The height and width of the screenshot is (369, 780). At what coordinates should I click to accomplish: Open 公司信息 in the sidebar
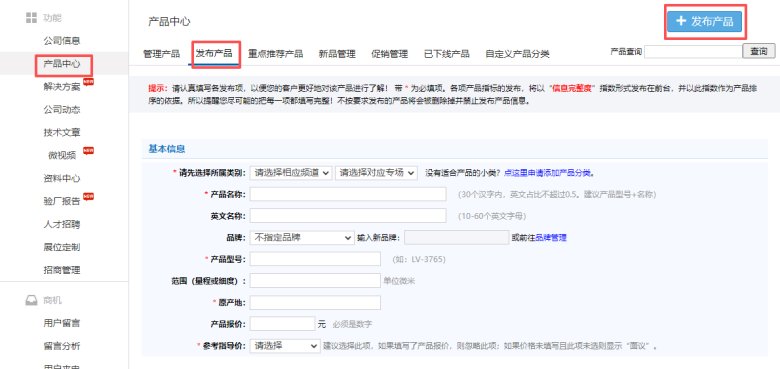tap(62, 41)
